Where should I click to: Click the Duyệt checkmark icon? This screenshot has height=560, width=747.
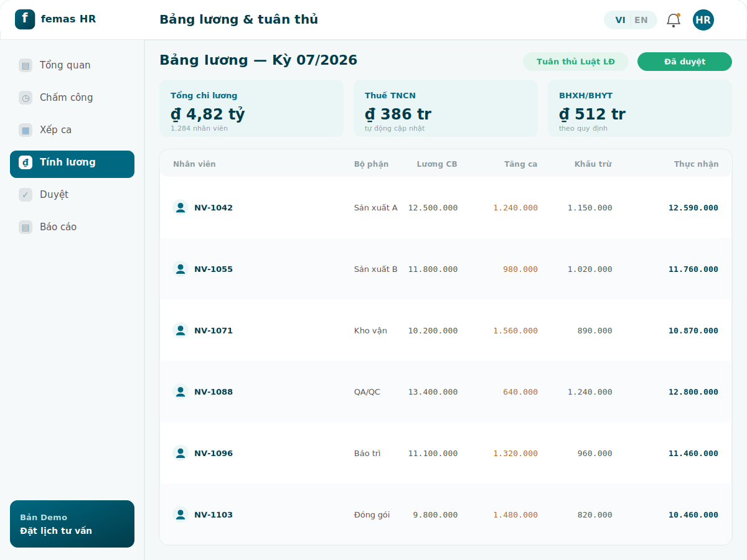26,195
